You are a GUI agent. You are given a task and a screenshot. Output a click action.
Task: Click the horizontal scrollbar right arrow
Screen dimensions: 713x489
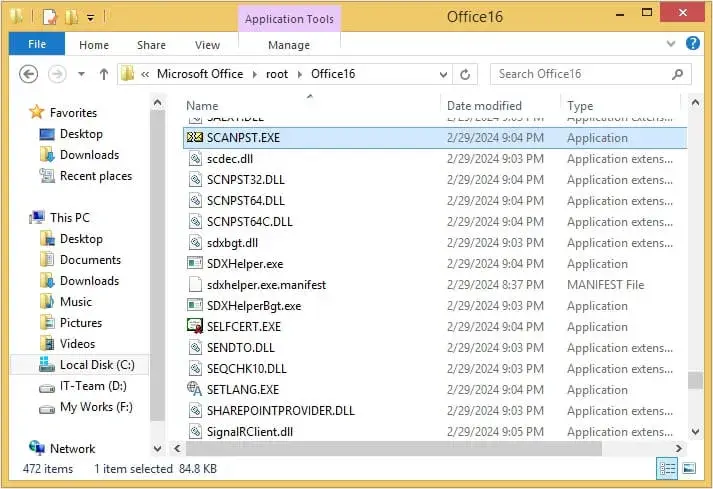(679, 449)
